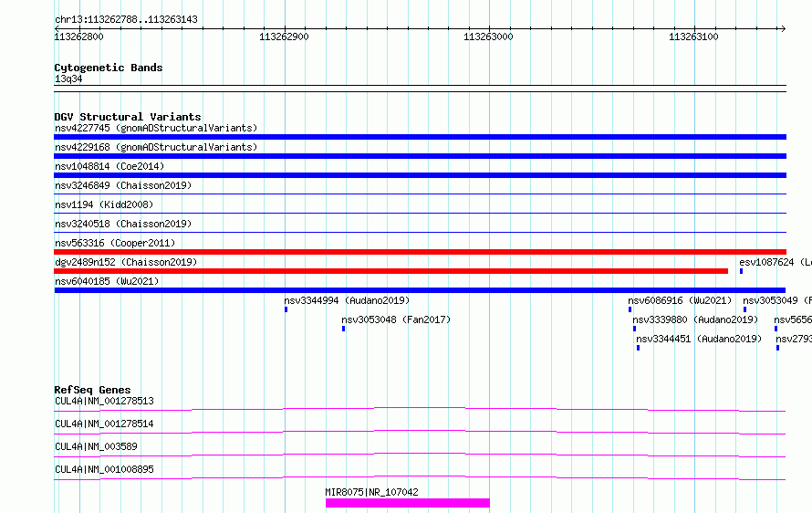Click the nsv3339880 (Audano2019) label
The width and height of the screenshot is (812, 513).
[x=695, y=319]
